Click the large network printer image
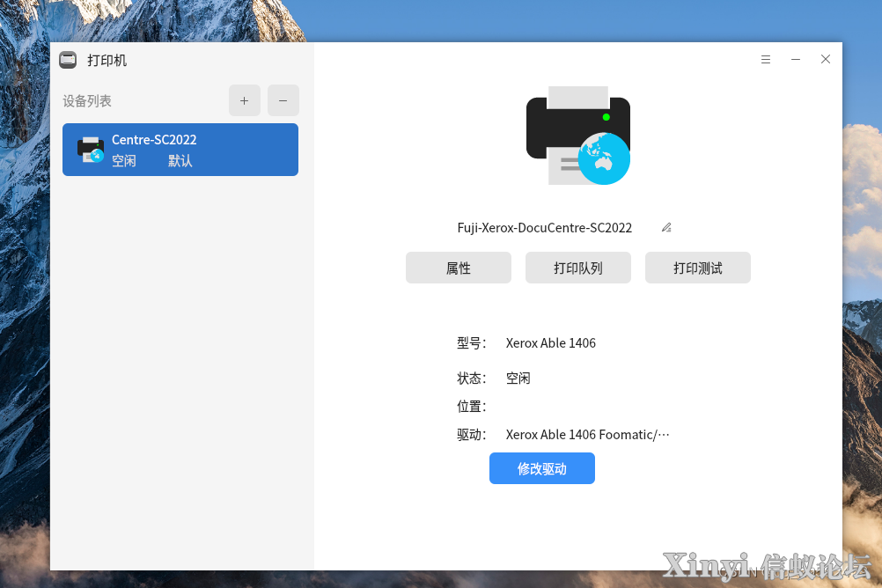Screen dimensions: 882x588 [578, 136]
